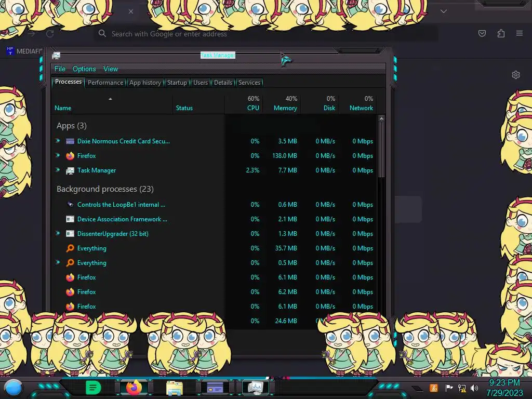Open Firefox Pocket save icon
Image resolution: width=532 pixels, height=399 pixels.
point(482,33)
